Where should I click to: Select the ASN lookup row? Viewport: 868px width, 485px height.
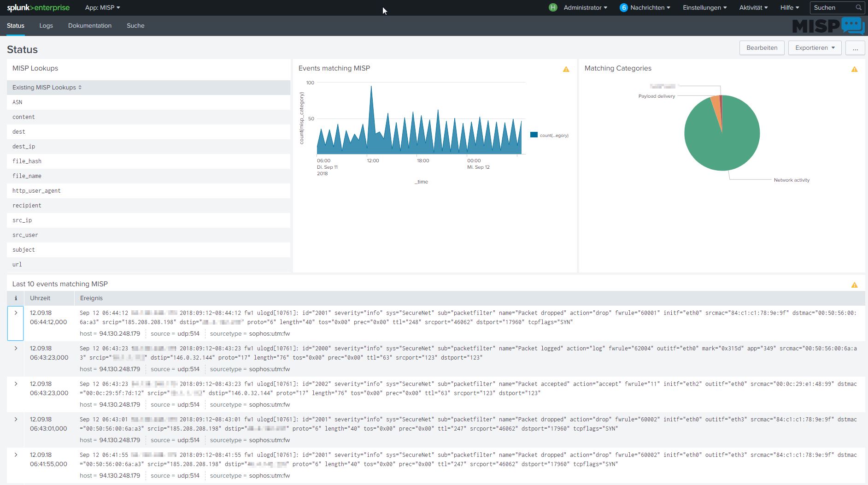148,102
